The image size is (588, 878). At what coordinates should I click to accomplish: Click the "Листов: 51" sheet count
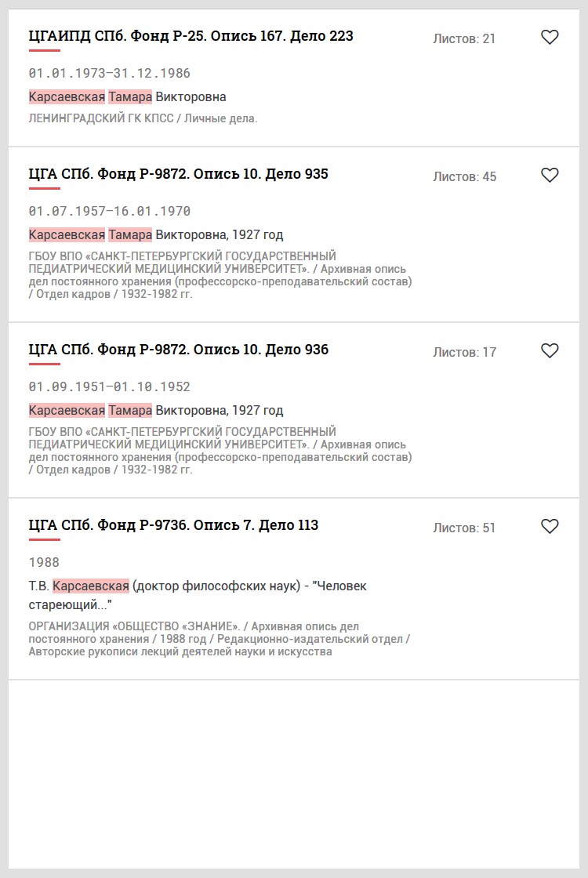point(464,528)
